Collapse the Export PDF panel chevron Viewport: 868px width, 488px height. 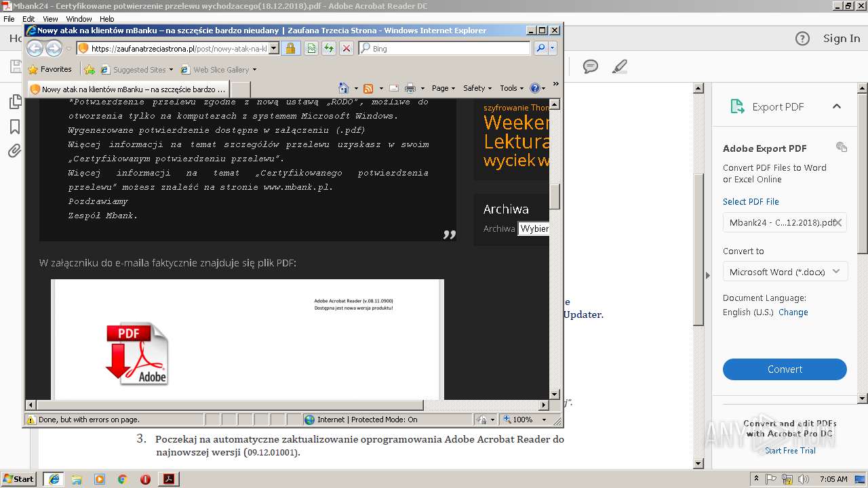click(x=837, y=106)
